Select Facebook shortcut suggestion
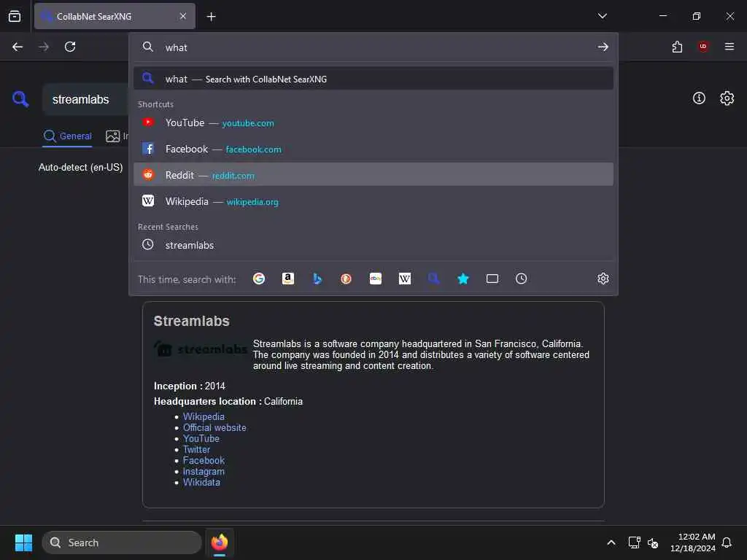 (x=373, y=149)
